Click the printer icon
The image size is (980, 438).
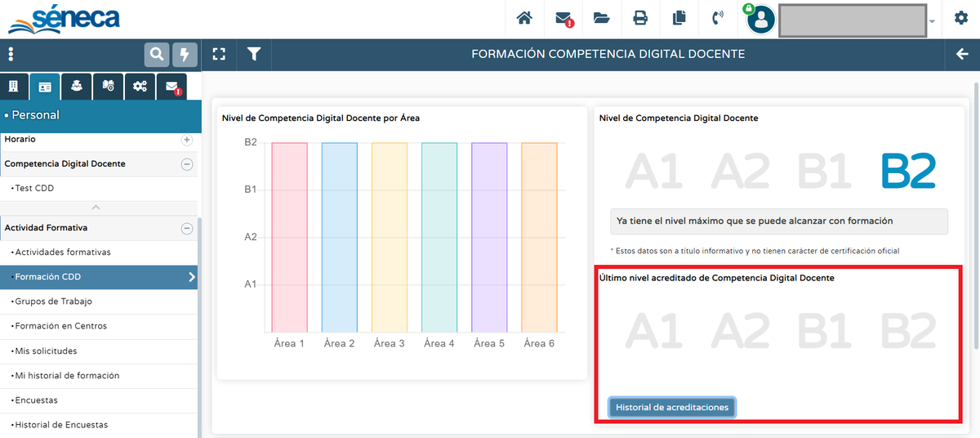[640, 18]
